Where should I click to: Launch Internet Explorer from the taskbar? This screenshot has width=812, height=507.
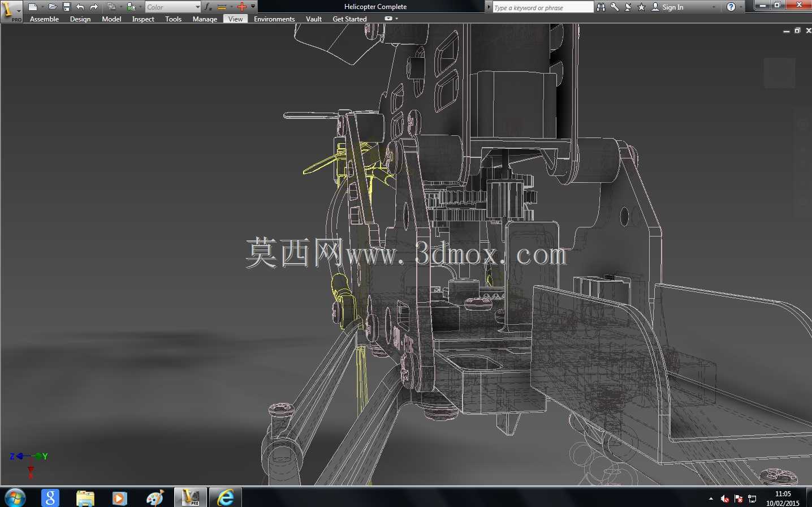coord(226,497)
